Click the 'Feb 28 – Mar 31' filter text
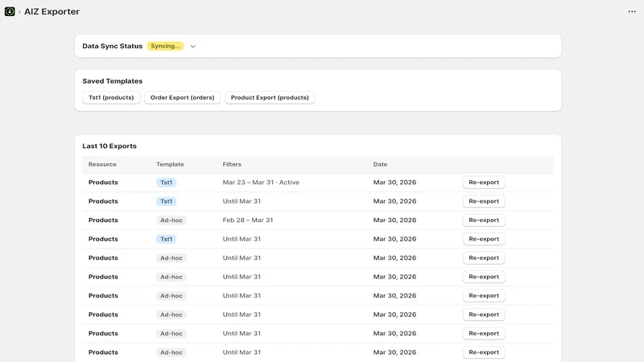This screenshot has width=644, height=362. 248,220
